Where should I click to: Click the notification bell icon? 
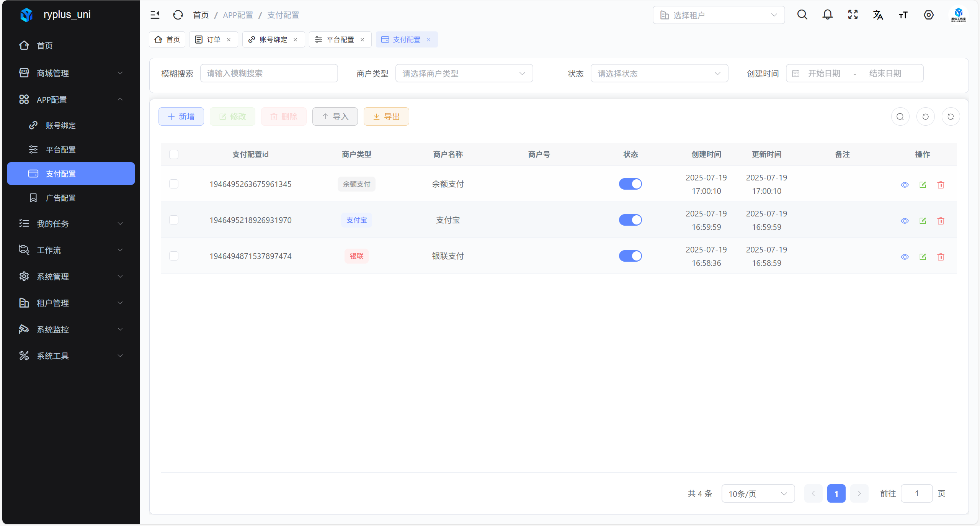tap(827, 15)
